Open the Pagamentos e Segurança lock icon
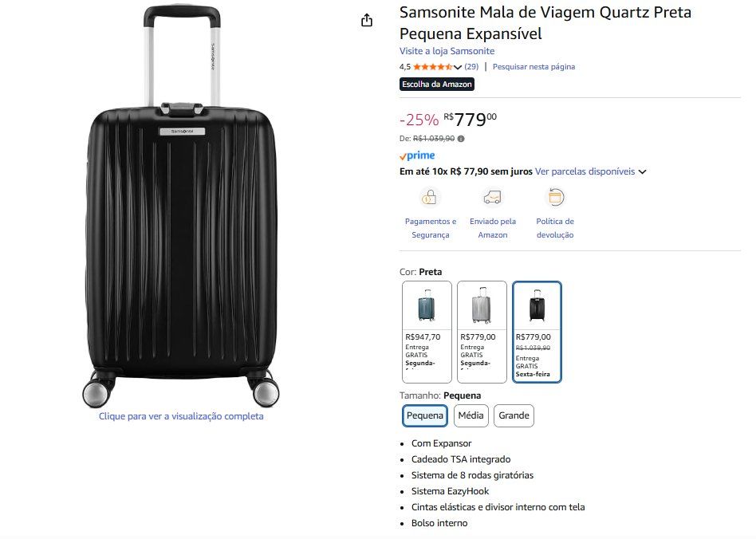The width and height of the screenshot is (756, 539). [x=429, y=197]
